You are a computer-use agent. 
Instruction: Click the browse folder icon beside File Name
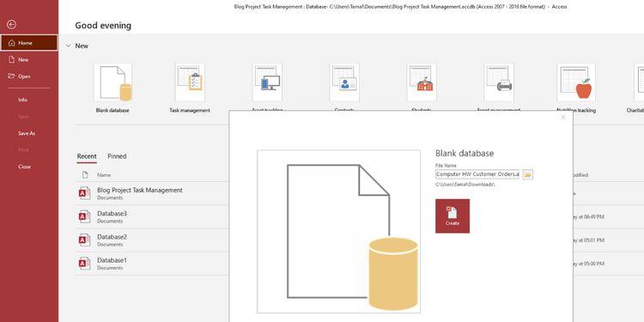click(x=528, y=174)
